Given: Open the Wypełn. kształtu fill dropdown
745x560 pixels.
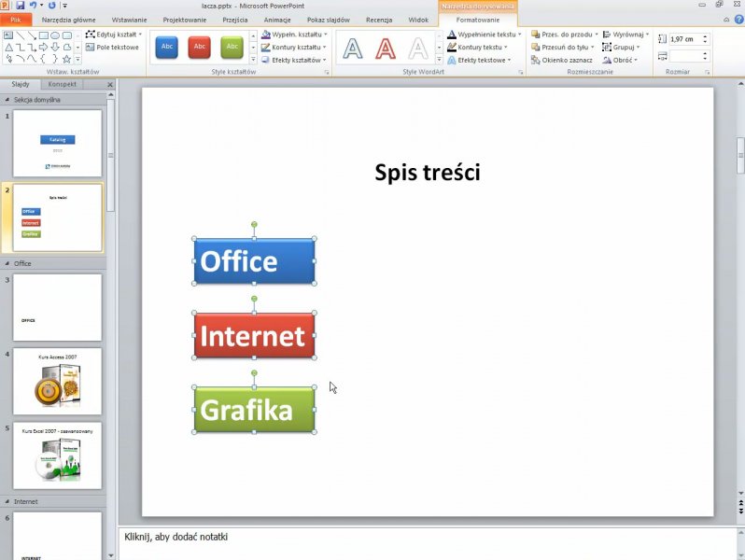Looking at the screenshot, I should pos(293,35).
